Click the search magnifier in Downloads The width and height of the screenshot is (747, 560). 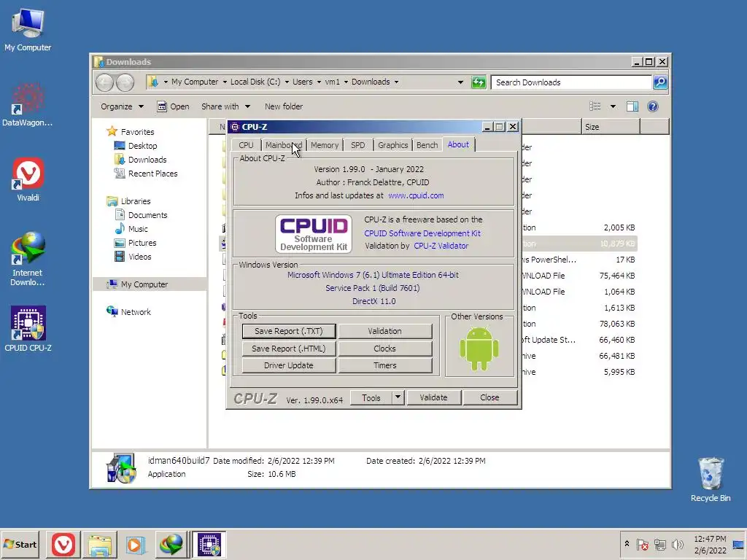point(659,82)
